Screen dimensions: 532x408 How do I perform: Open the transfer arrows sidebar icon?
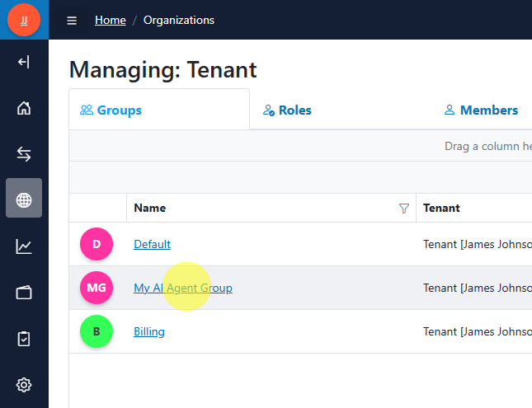coord(24,154)
